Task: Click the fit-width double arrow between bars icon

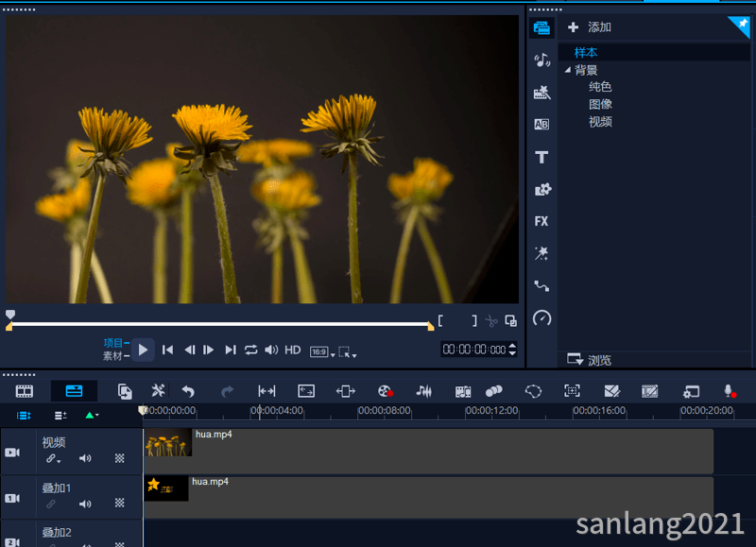Action: (266, 391)
